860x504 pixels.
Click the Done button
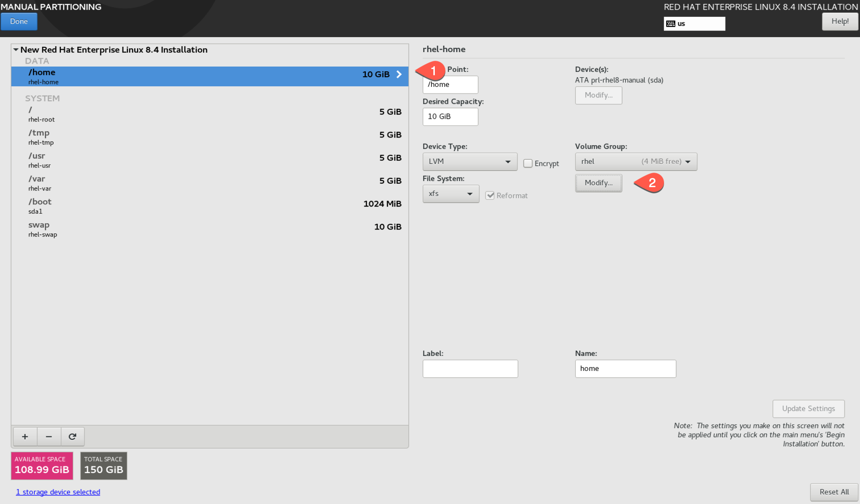pyautogui.click(x=19, y=21)
